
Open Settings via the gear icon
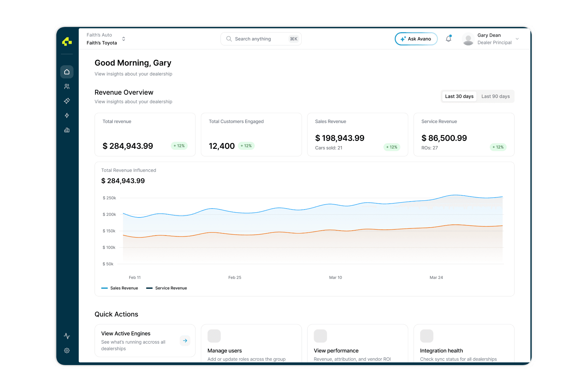click(67, 351)
